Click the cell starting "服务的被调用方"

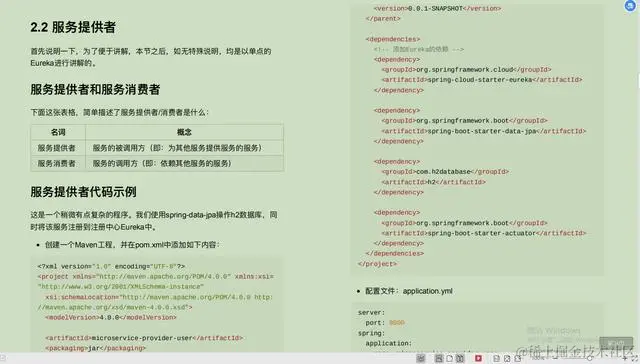tap(184, 148)
